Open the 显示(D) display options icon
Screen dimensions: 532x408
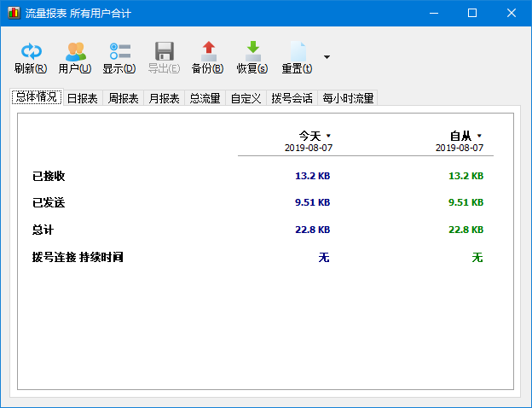tap(120, 51)
